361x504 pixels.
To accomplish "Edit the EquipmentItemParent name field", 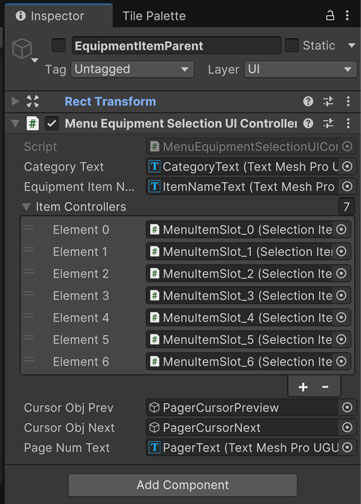I will tap(176, 46).
